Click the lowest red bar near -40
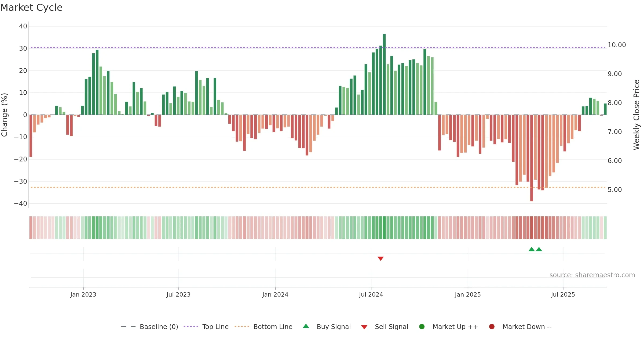 coord(532,158)
